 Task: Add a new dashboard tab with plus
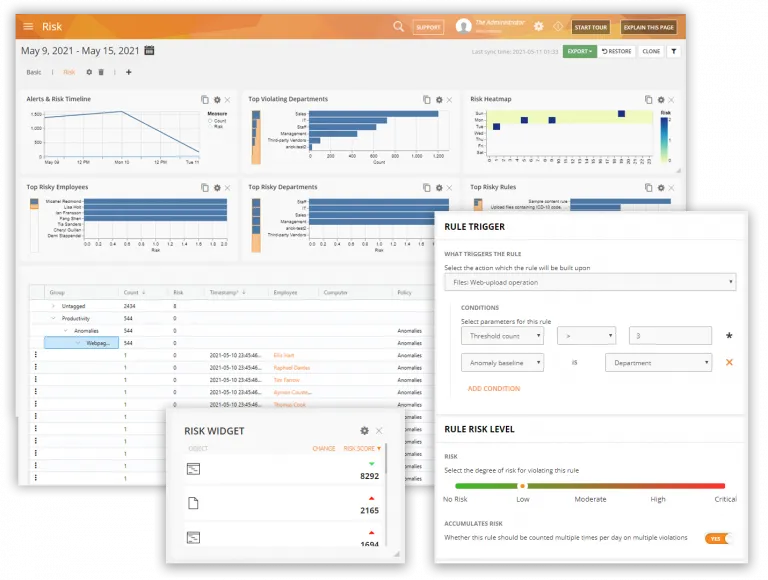coord(128,72)
